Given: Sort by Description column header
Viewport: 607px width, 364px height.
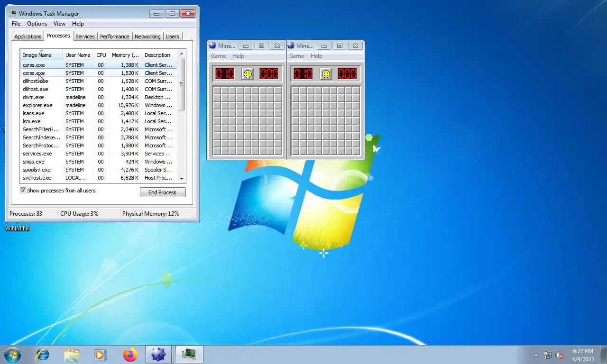Looking at the screenshot, I should click(159, 55).
